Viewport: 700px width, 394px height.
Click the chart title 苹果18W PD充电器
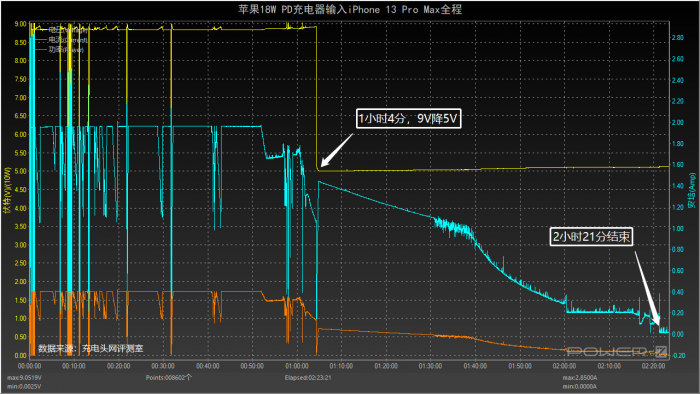pos(350,9)
